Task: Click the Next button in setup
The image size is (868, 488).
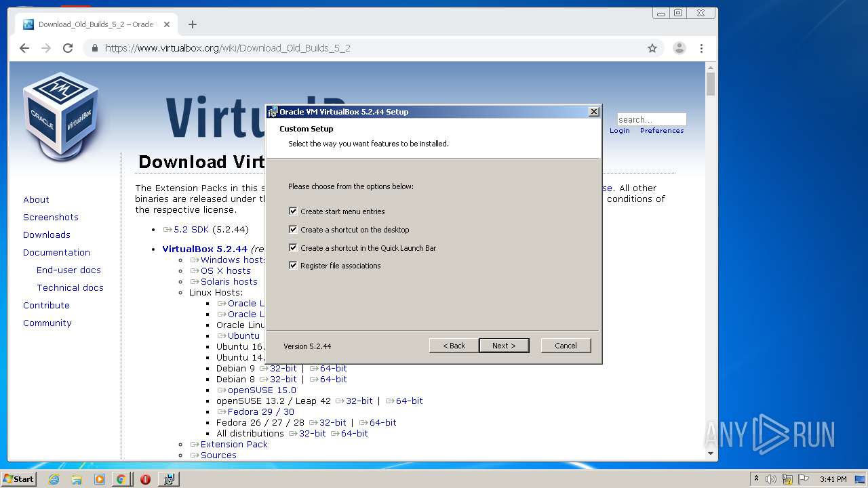Action: [x=504, y=346]
